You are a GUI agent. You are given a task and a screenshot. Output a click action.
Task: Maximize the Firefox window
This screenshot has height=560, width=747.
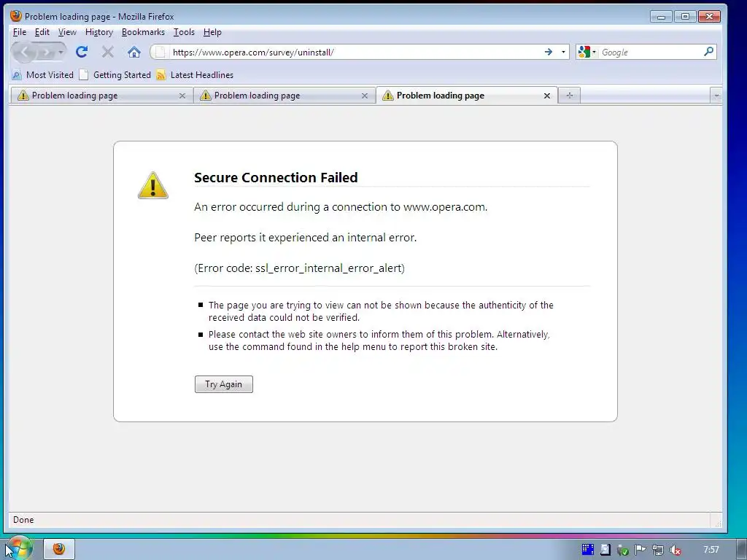685,17
